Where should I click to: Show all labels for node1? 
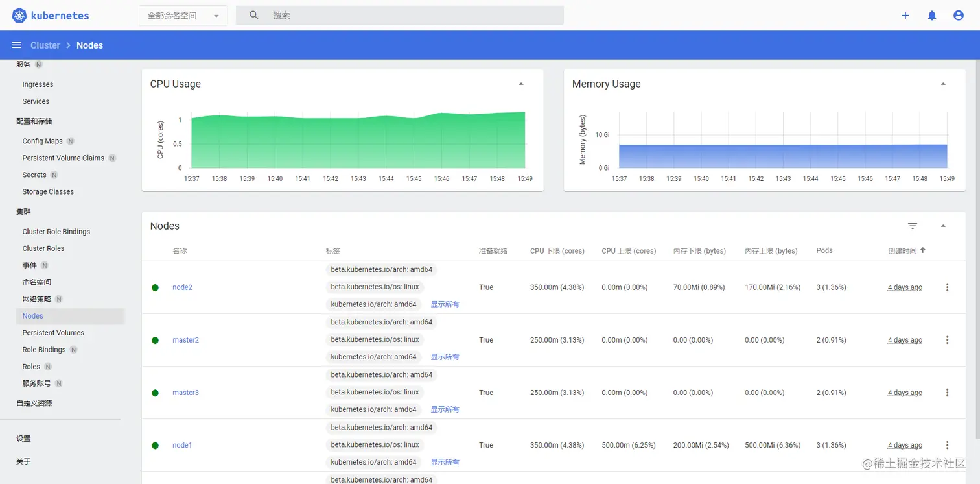[x=445, y=462]
